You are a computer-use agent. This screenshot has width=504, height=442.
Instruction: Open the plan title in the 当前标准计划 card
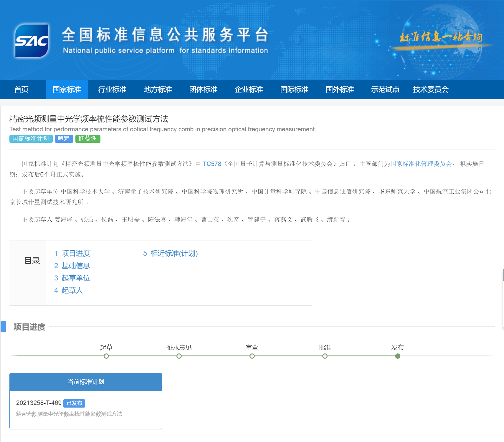pos(69,414)
